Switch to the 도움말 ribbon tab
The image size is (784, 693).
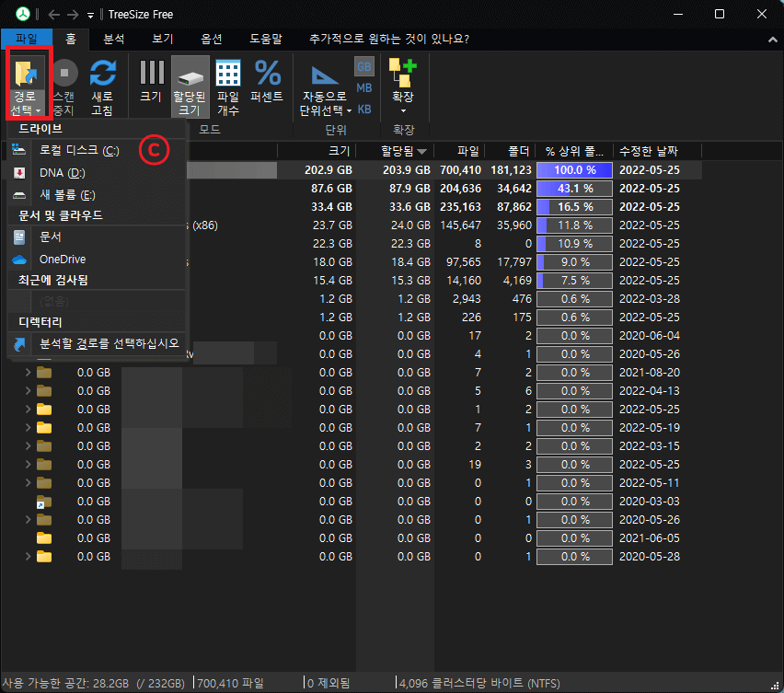pyautogui.click(x=266, y=39)
